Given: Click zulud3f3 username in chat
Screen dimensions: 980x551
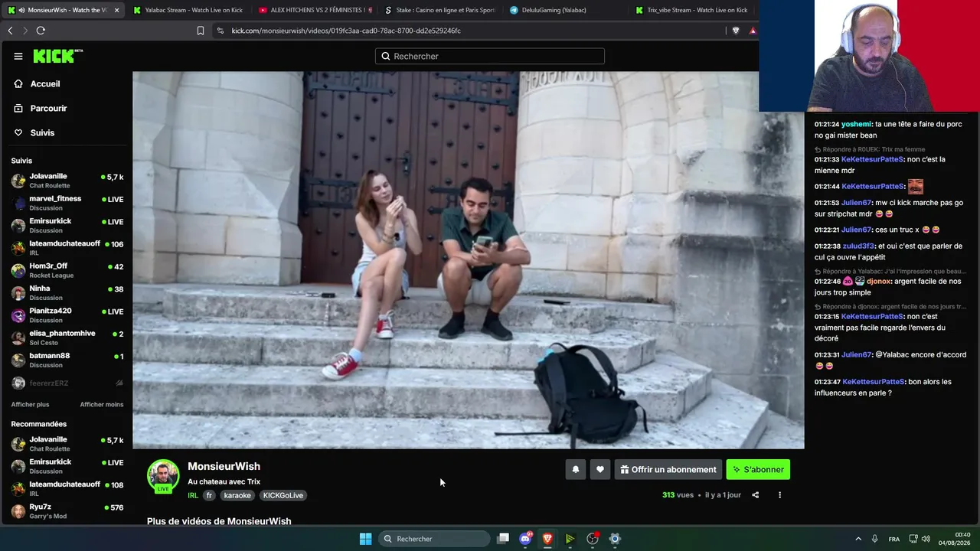Looking at the screenshot, I should pyautogui.click(x=858, y=246).
